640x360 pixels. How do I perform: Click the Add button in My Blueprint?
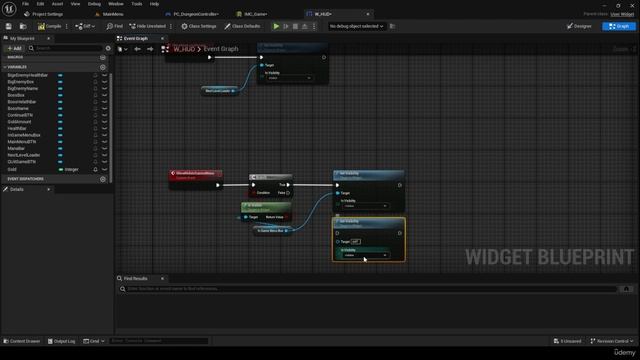(14, 48)
